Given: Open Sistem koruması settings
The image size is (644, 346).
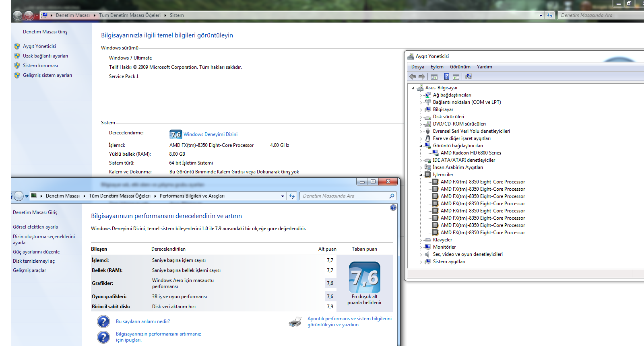Looking at the screenshot, I should coord(40,66).
